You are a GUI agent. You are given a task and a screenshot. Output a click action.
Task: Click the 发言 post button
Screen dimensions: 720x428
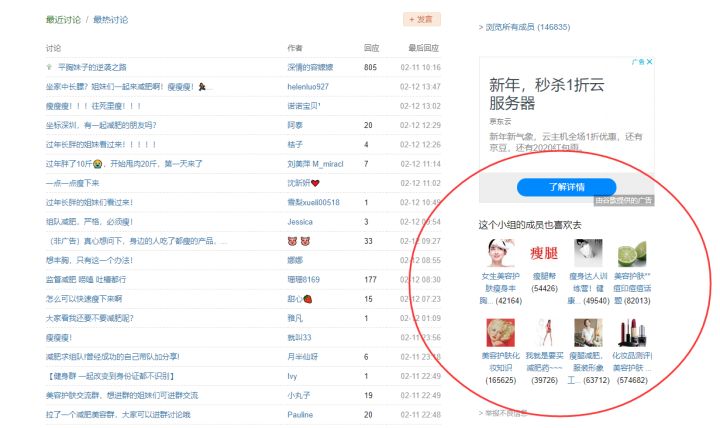(x=421, y=19)
